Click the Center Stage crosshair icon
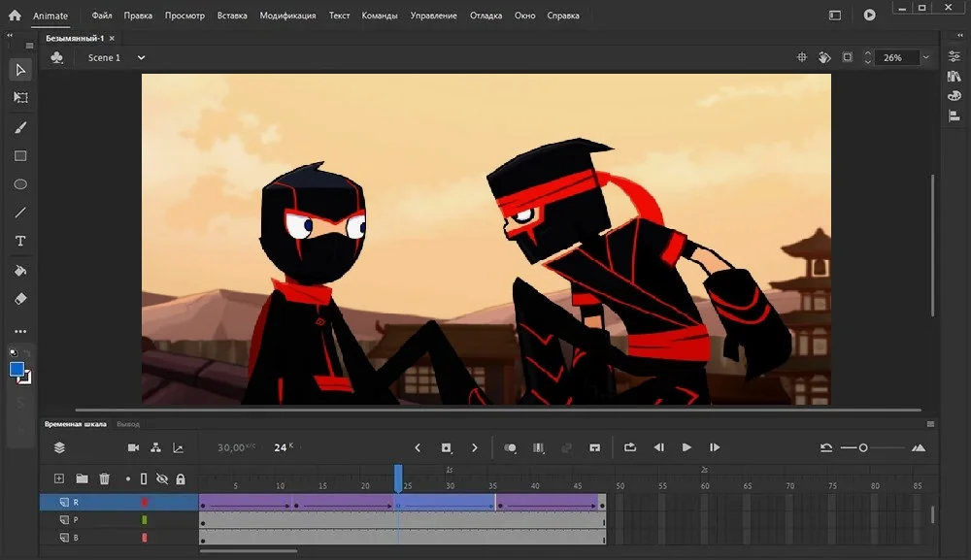 coord(802,57)
